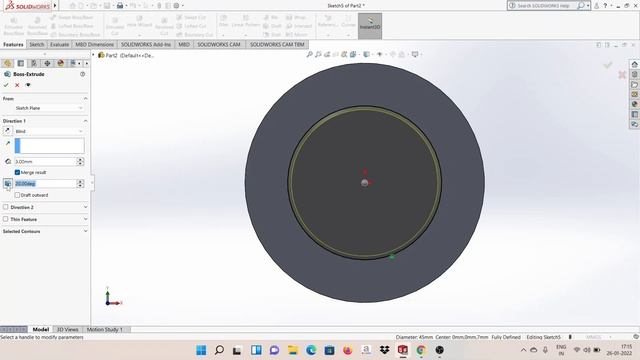Open Boss-Extrude help question mark icon

click(82, 74)
